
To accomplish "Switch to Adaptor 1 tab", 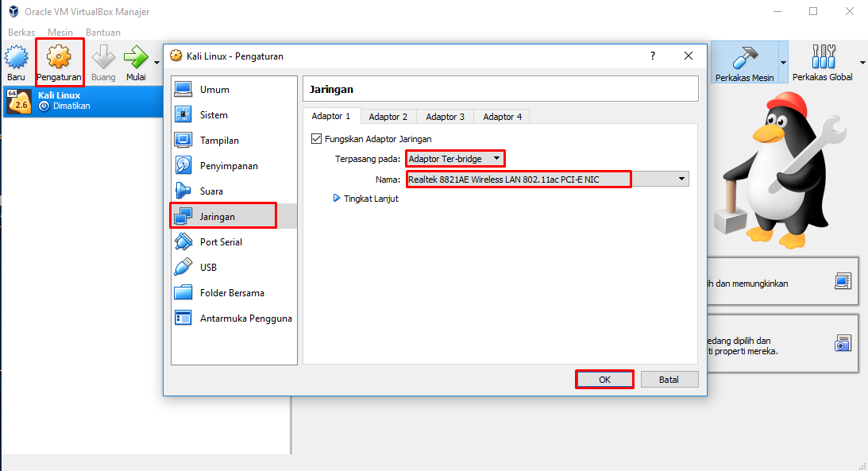I will pos(331,116).
